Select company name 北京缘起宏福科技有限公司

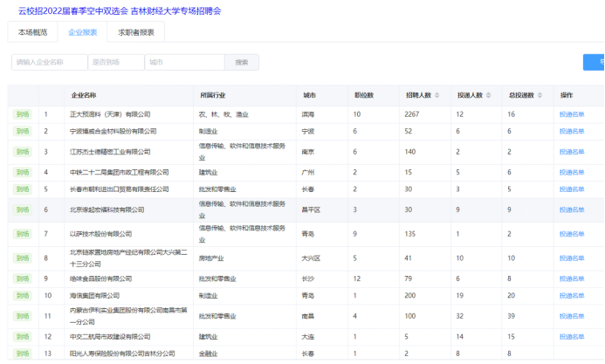107,209
